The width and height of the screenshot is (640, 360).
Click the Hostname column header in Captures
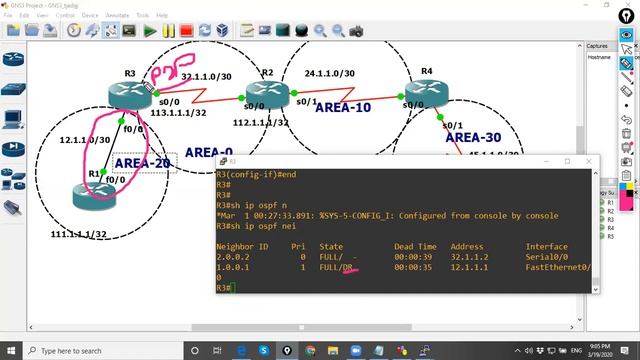pyautogui.click(x=599, y=57)
